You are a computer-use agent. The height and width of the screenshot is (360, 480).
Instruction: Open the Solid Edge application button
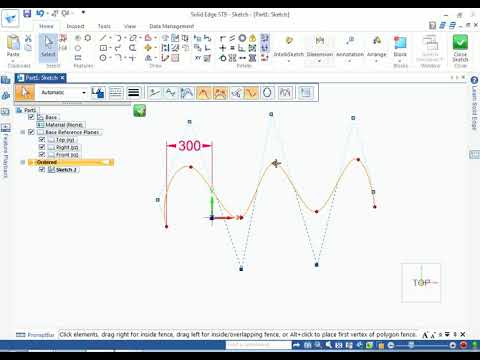tap(10, 18)
